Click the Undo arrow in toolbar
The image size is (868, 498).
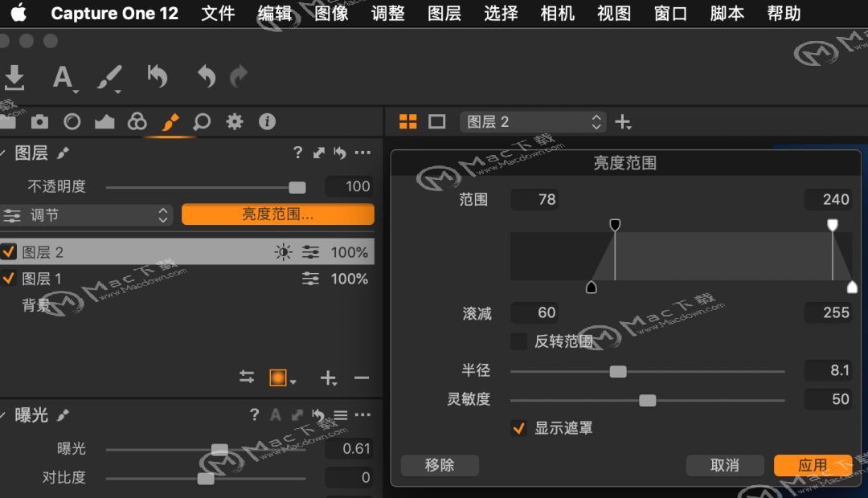pyautogui.click(x=207, y=76)
